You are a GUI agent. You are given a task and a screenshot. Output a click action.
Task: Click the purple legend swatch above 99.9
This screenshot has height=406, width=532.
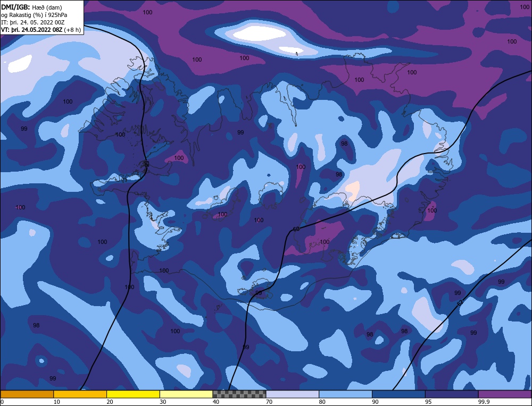pos(505,394)
